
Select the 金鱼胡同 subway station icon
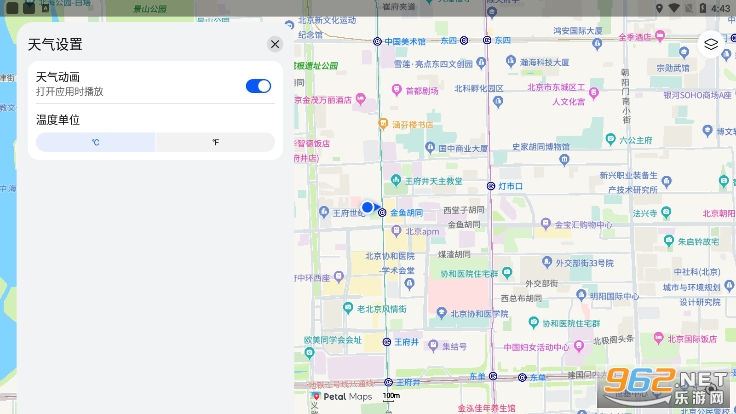tap(382, 213)
